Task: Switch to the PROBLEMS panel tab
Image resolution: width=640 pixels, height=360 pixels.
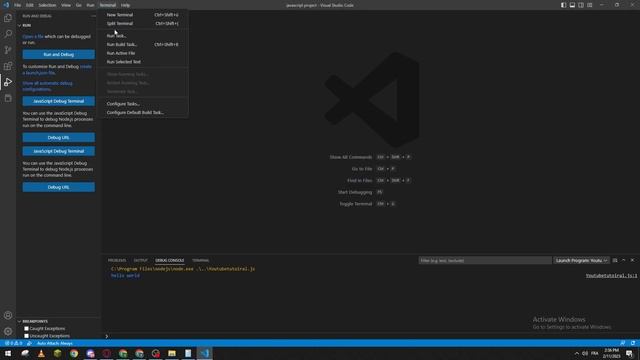Action: [117, 260]
